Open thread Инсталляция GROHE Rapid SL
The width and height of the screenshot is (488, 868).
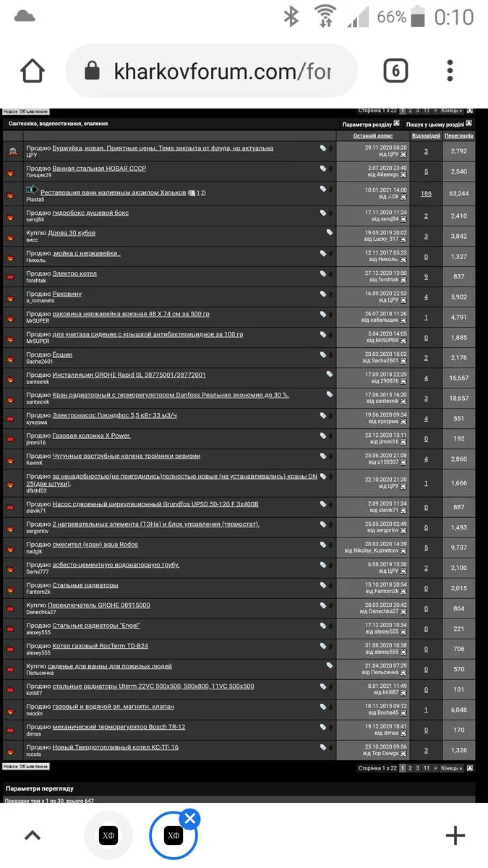point(129,375)
